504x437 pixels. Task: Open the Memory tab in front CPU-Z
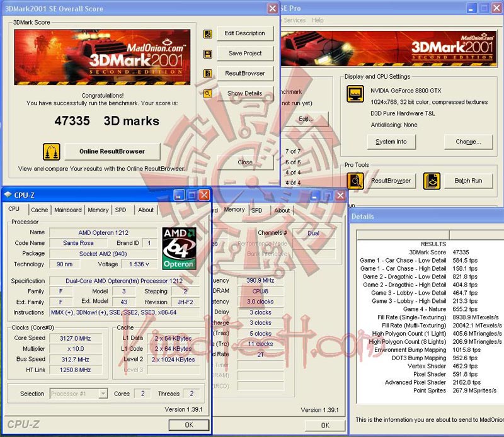coord(98,210)
